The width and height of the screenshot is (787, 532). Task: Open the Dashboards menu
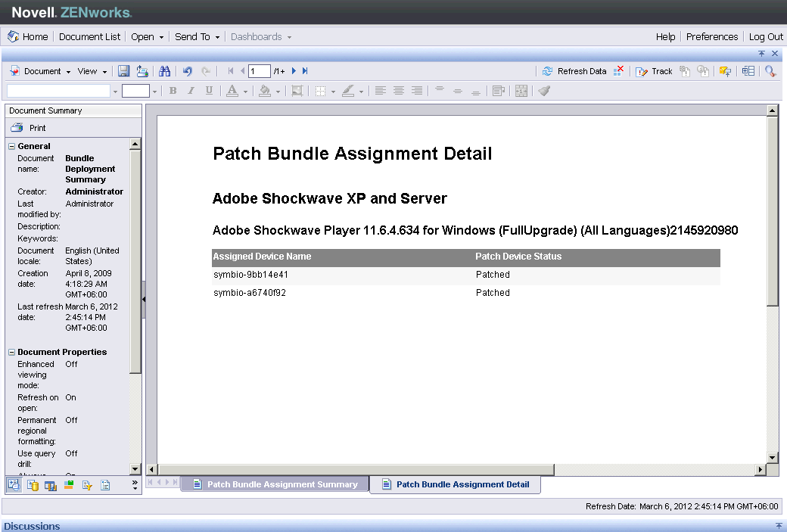pos(261,36)
